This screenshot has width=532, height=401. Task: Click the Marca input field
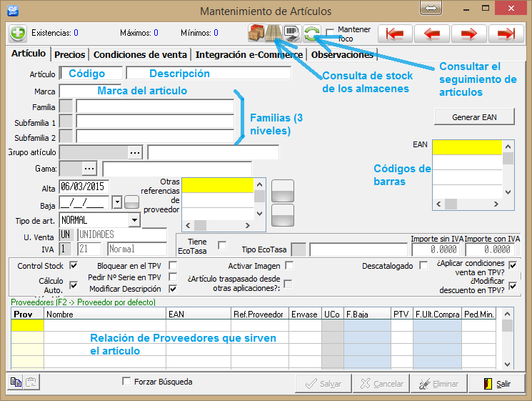point(90,91)
